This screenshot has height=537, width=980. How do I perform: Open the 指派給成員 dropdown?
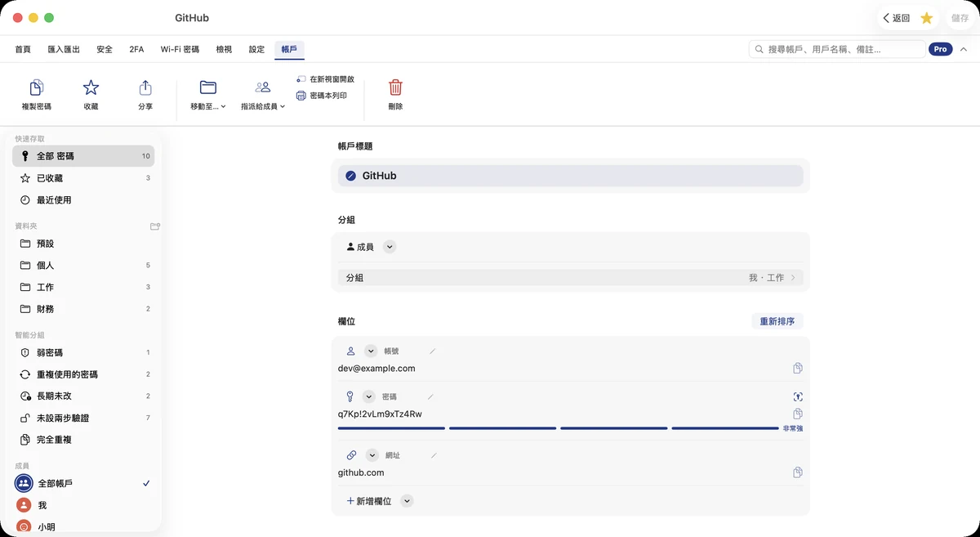tap(263, 96)
